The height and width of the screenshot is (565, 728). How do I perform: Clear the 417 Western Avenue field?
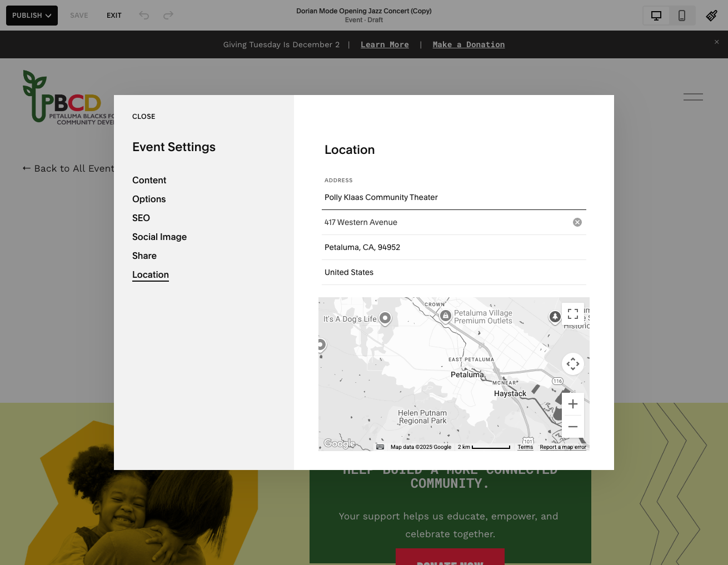577,222
